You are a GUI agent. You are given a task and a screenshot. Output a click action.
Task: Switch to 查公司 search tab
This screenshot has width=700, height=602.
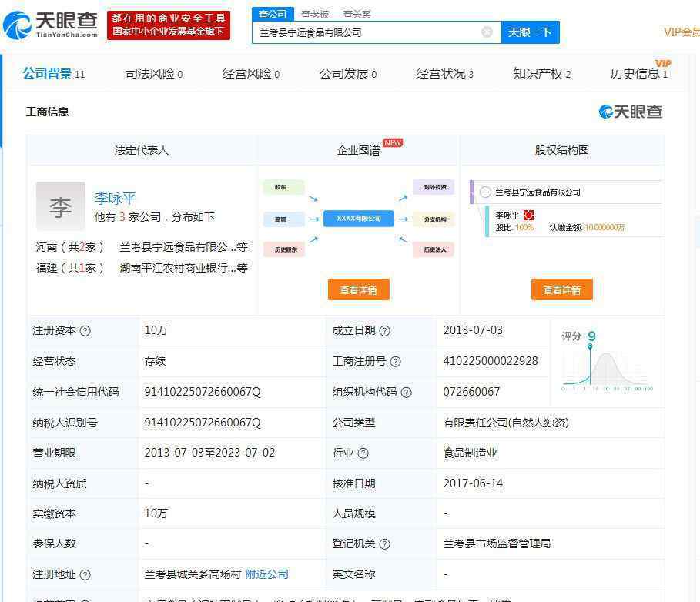pyautogui.click(x=273, y=14)
